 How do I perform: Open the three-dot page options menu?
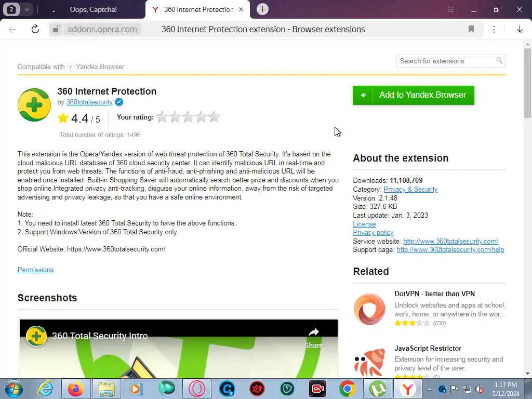[494, 29]
